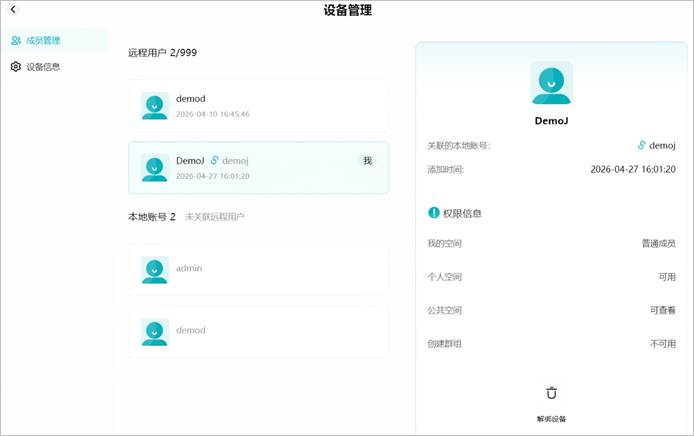Click the admin account avatar icon
This screenshot has width=694, height=436.
154,270
